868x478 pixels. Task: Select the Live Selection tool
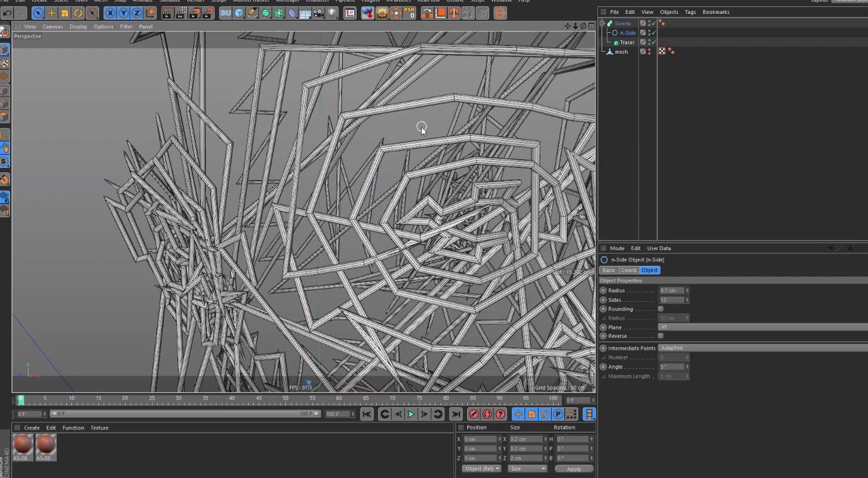[38, 13]
